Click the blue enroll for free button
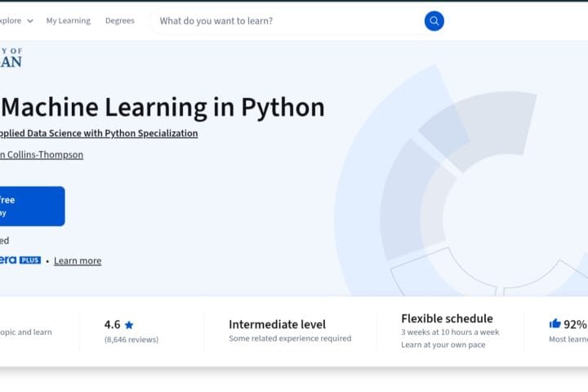The image size is (588, 392). point(32,206)
